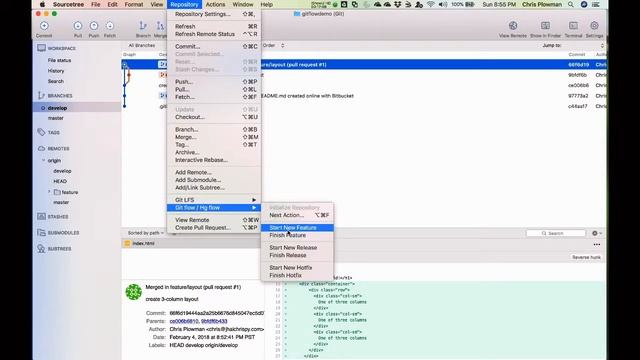The image size is (640, 360).
Task: Click the Submodules icon in sidebar
Action: click(41, 232)
